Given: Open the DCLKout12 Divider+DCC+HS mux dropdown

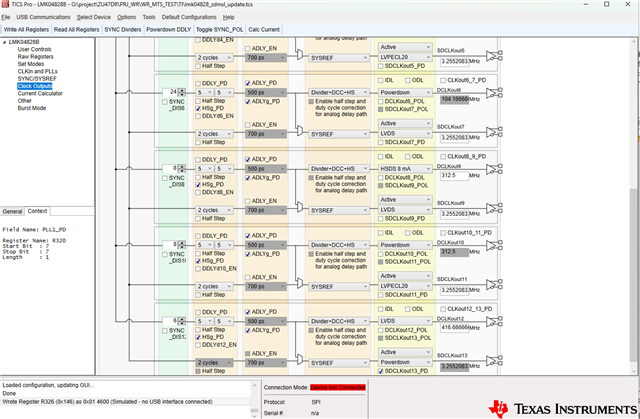Looking at the screenshot, I should [338, 321].
